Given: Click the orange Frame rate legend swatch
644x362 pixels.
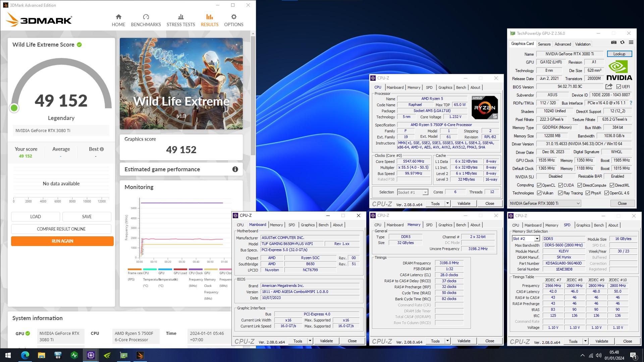Looking at the screenshot, I should point(135,269).
